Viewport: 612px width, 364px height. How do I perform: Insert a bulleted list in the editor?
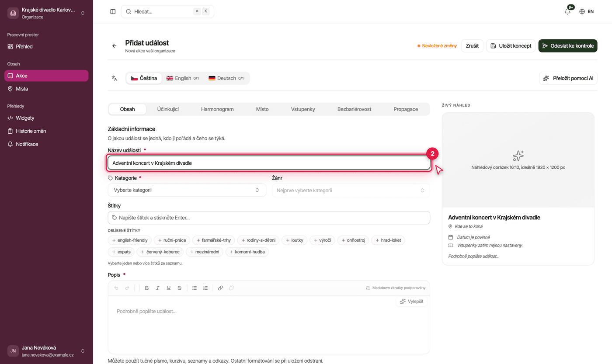[195, 288]
